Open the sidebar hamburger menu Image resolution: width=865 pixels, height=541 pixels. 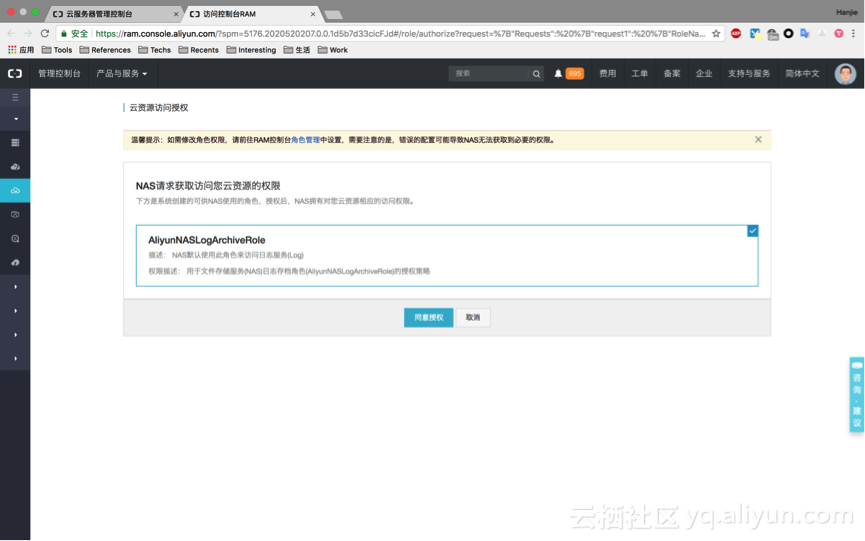point(15,97)
